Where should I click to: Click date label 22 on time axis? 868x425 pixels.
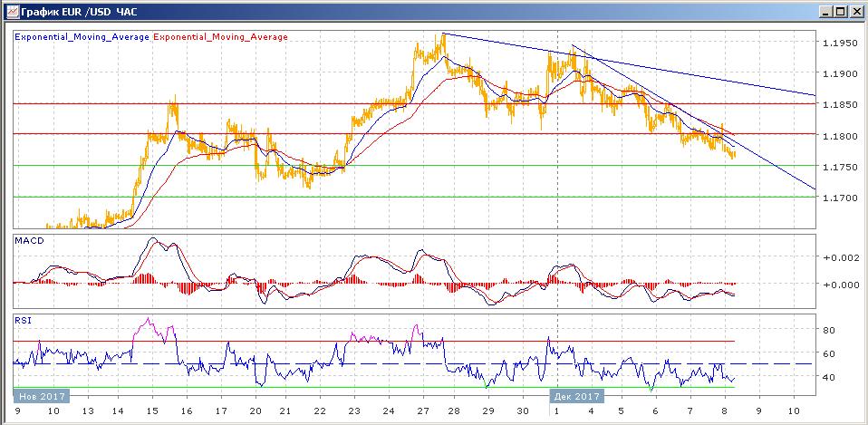[320, 412]
